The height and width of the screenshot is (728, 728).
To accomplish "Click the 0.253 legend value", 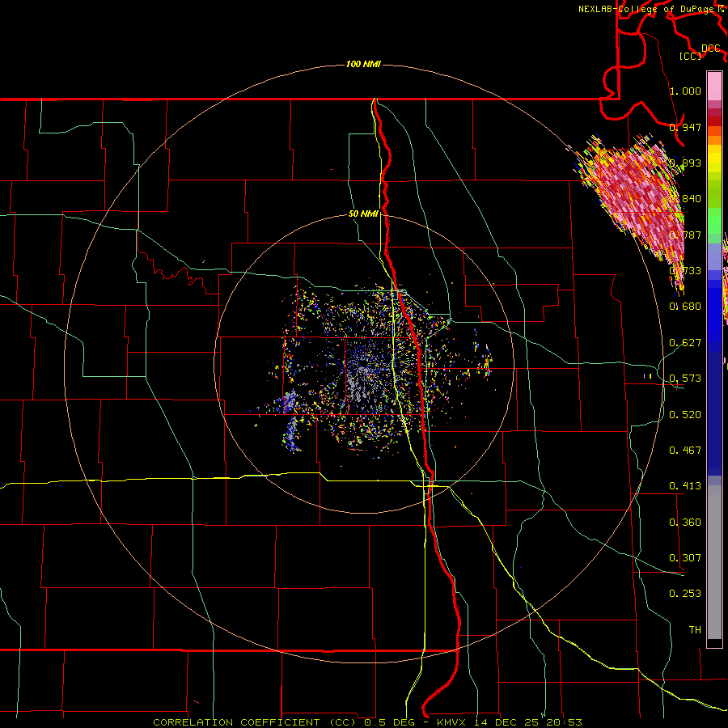I will (x=685, y=594).
